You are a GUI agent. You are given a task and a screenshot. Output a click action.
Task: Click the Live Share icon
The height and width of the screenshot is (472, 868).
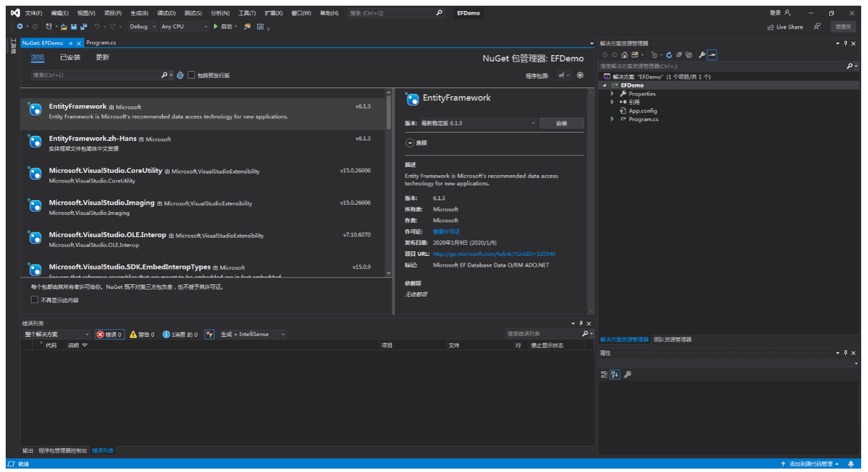(x=771, y=27)
